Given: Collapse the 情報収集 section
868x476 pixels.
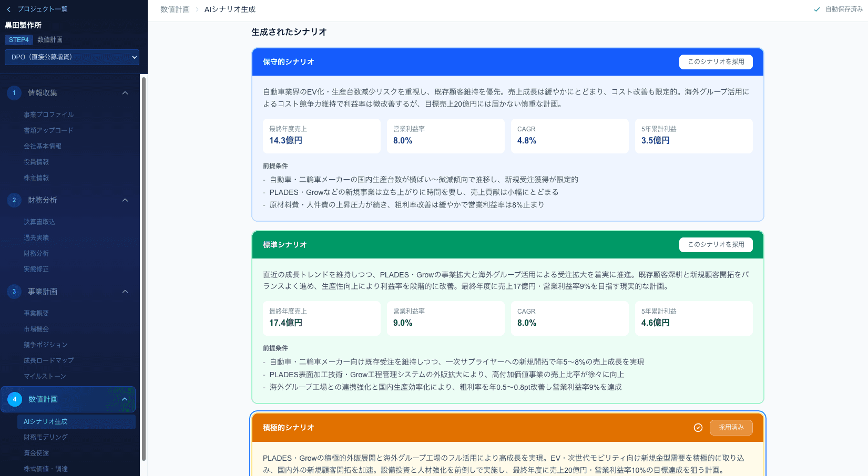Looking at the screenshot, I should tap(125, 92).
